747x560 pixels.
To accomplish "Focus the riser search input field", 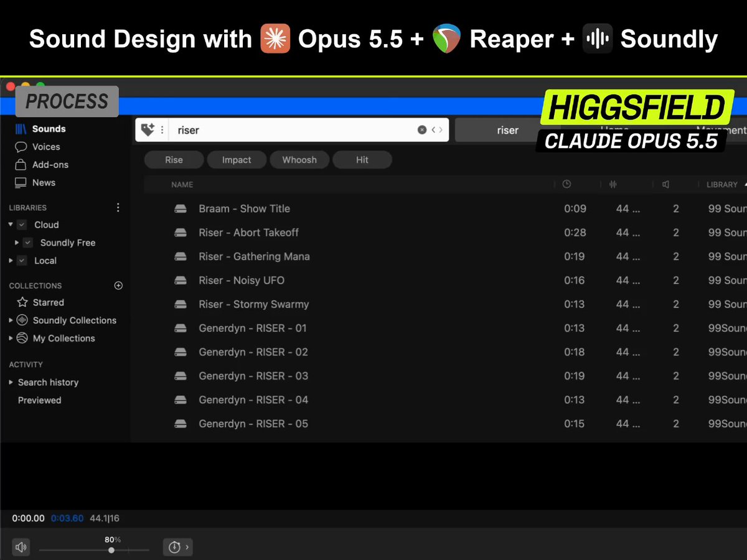I will (x=293, y=130).
